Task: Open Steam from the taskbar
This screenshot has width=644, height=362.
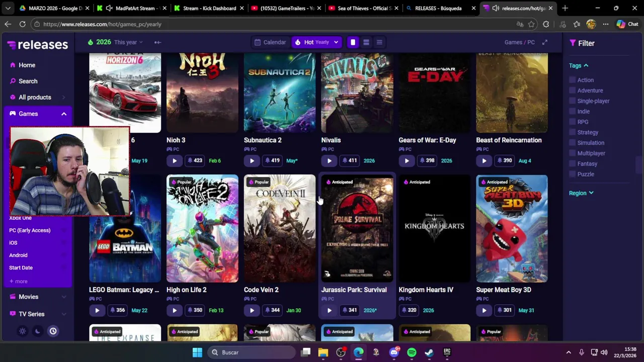Action: (429, 352)
